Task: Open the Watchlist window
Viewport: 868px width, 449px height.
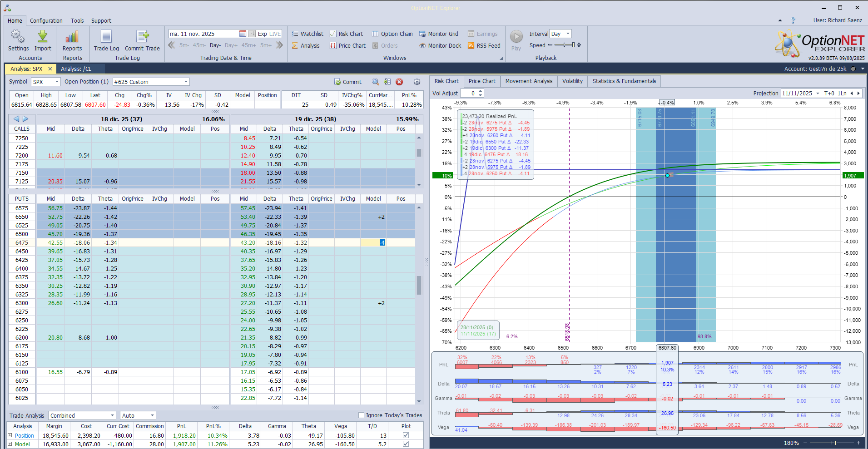Action: click(308, 34)
